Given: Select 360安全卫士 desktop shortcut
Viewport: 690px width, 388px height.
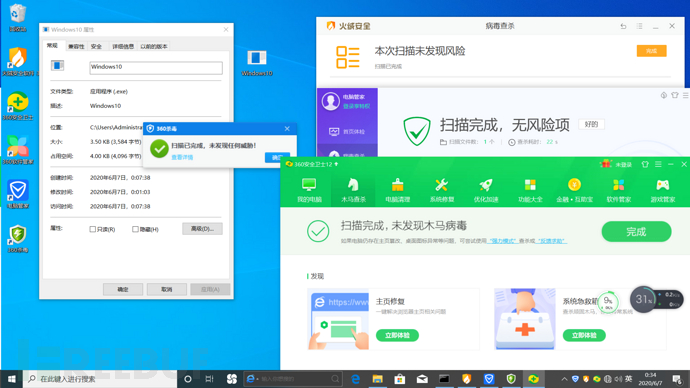Looking at the screenshot, I should (18, 106).
